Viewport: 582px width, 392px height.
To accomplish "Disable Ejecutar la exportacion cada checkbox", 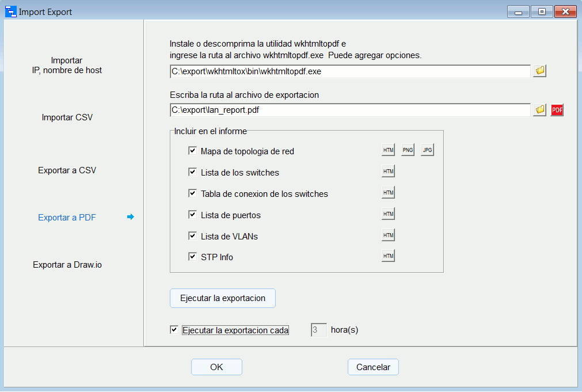I will [174, 330].
